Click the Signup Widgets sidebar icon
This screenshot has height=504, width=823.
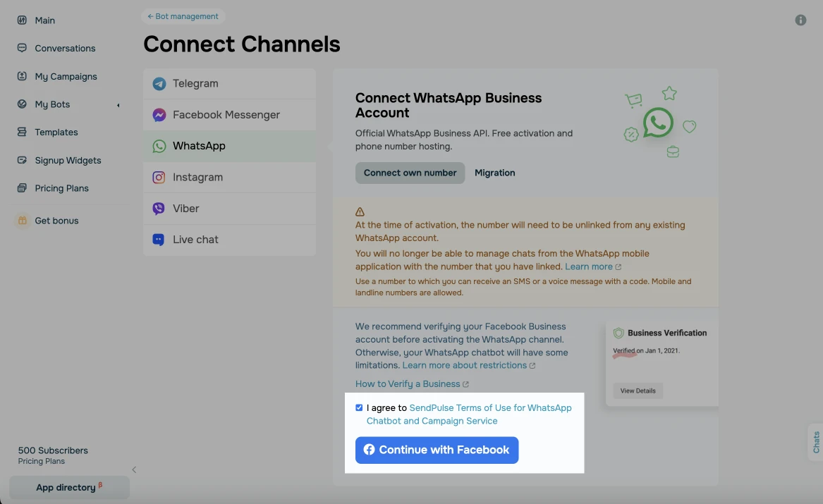coord(20,160)
